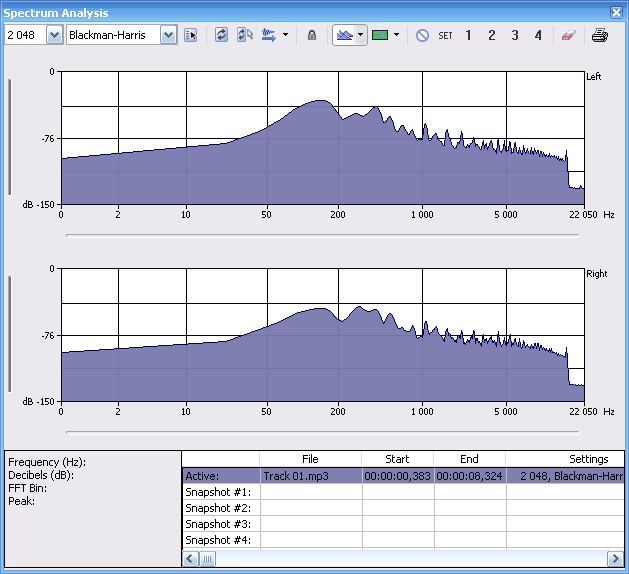Click the Frequency (Hz) readout label
Screen dimensions: 629x574
(x=47, y=462)
